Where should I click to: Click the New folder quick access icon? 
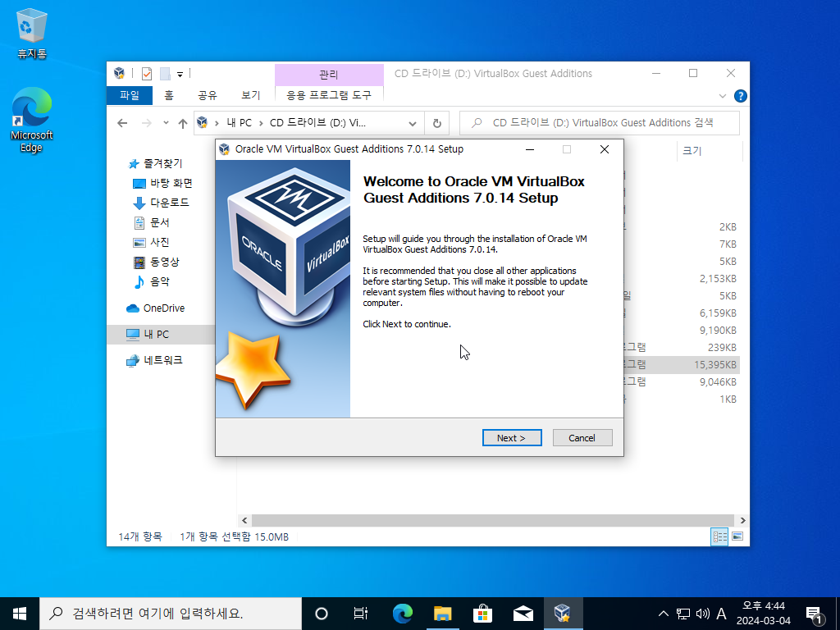tap(164, 73)
